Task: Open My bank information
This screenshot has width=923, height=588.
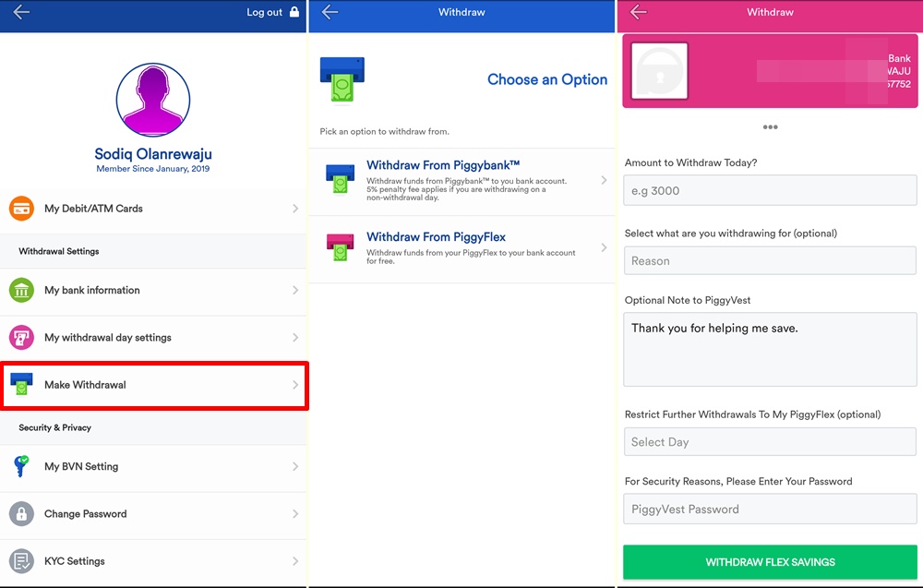Action: pos(153,290)
